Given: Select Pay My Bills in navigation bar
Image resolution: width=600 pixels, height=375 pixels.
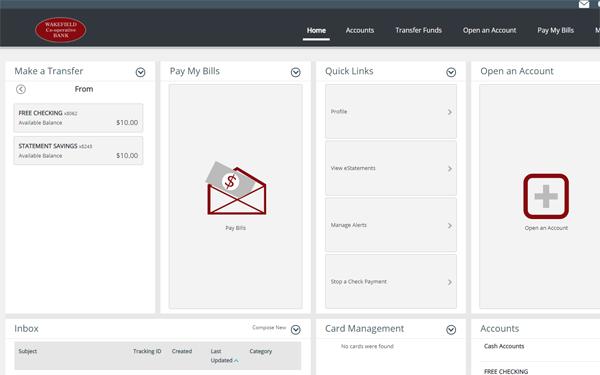Looking at the screenshot, I should pyautogui.click(x=555, y=30).
